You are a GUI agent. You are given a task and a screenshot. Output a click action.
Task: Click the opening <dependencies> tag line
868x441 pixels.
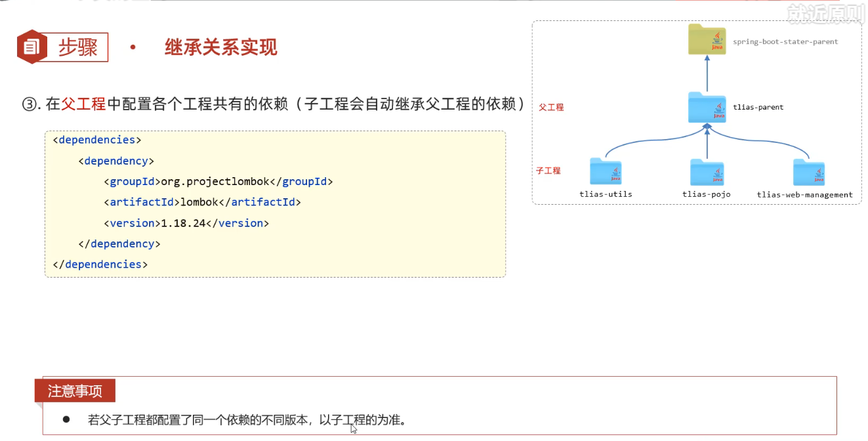coord(96,140)
